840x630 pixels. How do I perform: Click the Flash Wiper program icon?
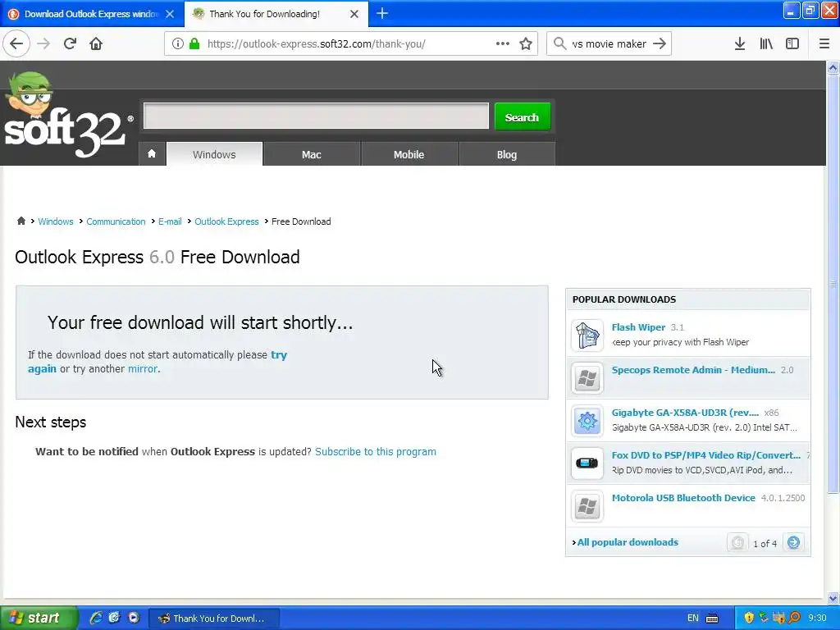(587, 335)
